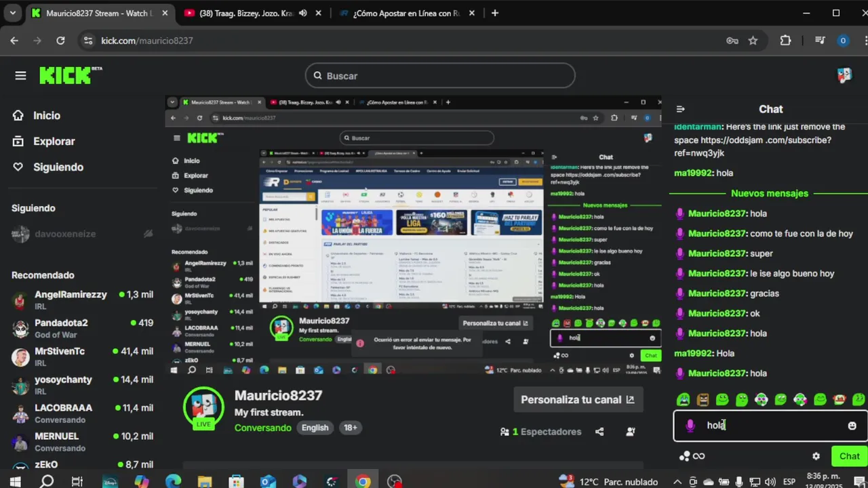Open OBS Studio from taskbar
This screenshot has height=488, width=868.
click(x=395, y=482)
